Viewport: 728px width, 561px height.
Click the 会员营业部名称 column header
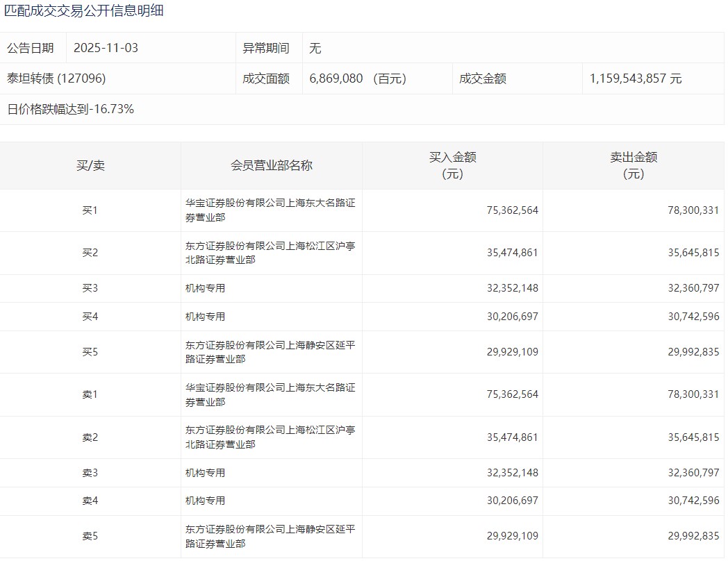[271, 165]
